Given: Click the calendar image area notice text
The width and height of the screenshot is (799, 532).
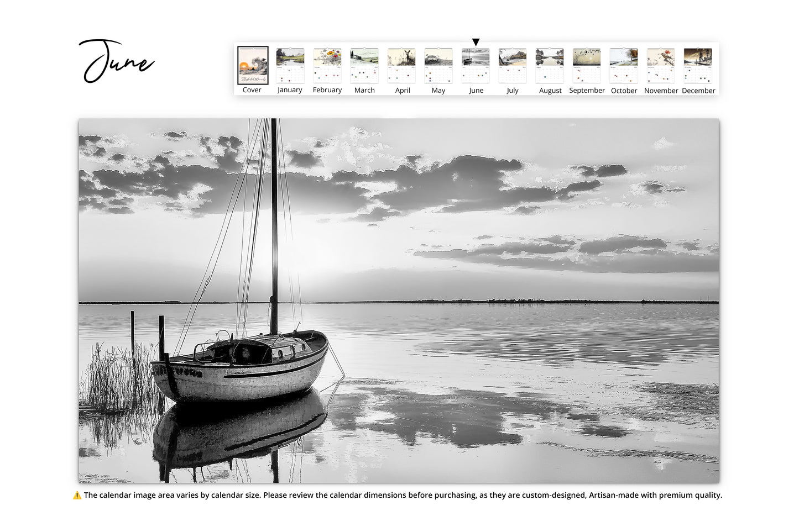Looking at the screenshot, I should click(403, 496).
